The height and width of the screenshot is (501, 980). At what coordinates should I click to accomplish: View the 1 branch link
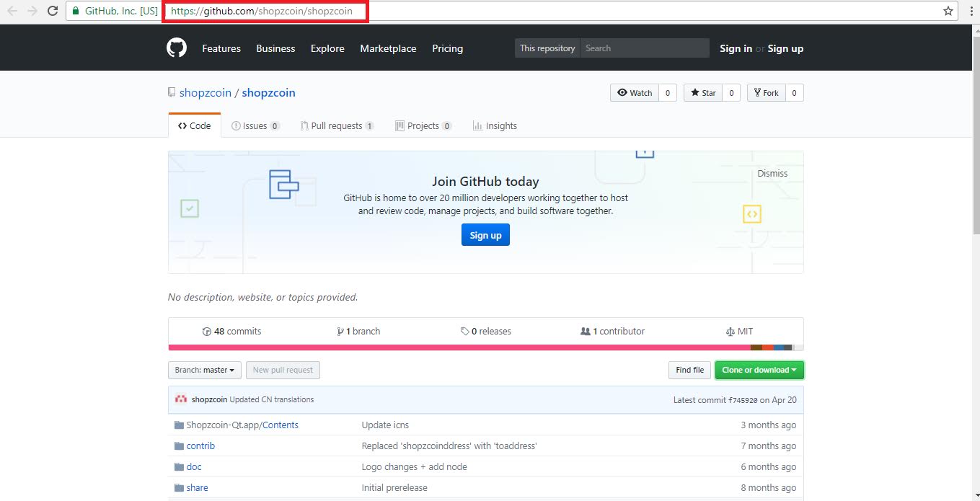[x=358, y=331]
